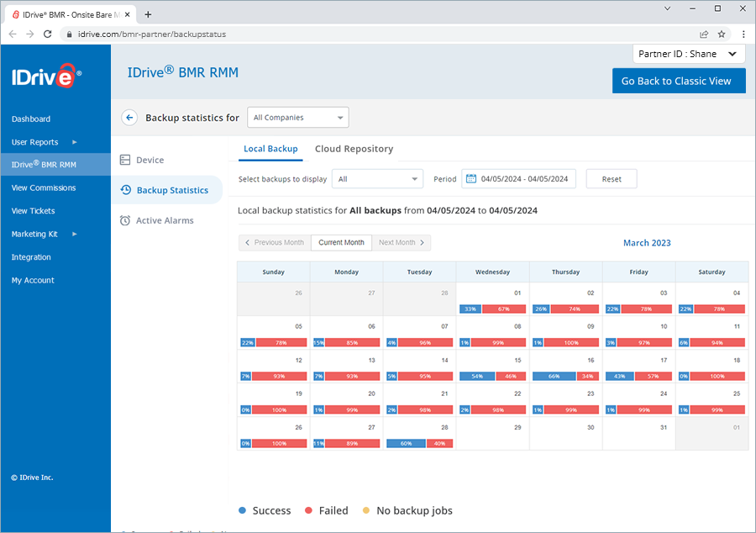Share this page via the share icon
This screenshot has height=533, width=756.
pos(704,34)
